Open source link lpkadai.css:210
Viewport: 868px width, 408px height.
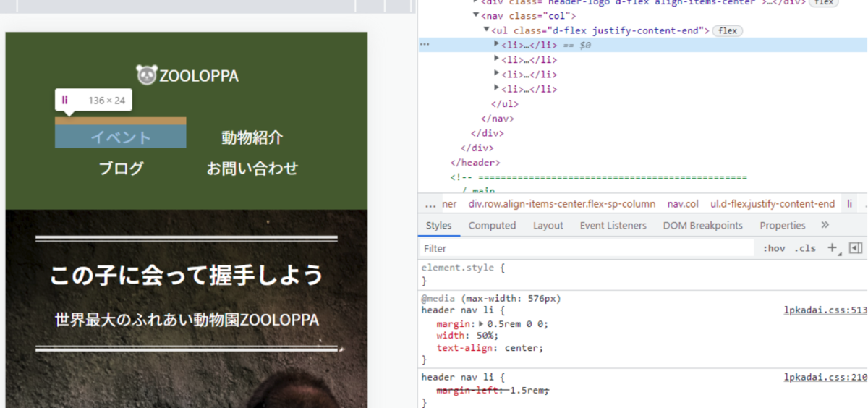pos(825,378)
